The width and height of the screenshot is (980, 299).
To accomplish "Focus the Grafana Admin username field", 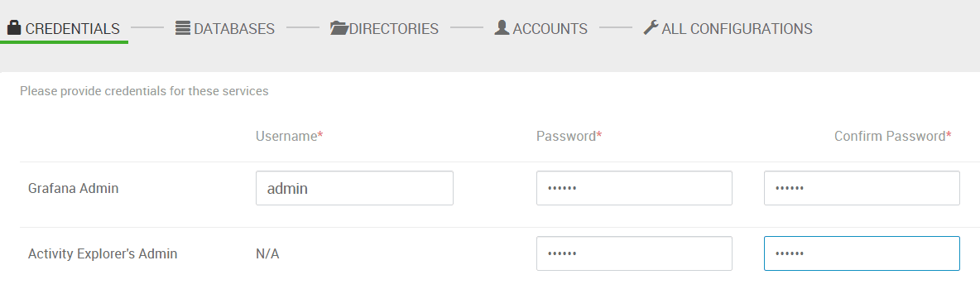I will click(x=354, y=188).
